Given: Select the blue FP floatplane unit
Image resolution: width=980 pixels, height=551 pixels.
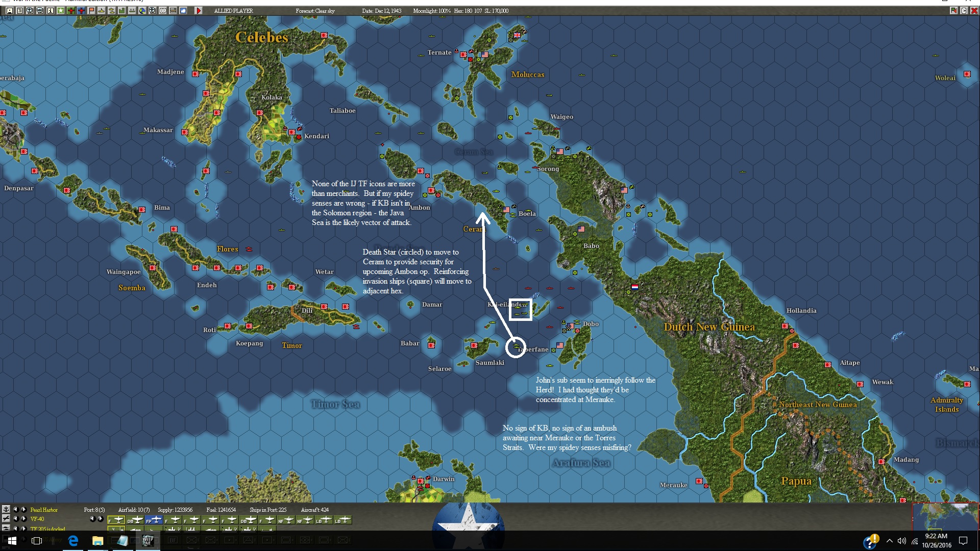Looking at the screenshot, I should [154, 520].
